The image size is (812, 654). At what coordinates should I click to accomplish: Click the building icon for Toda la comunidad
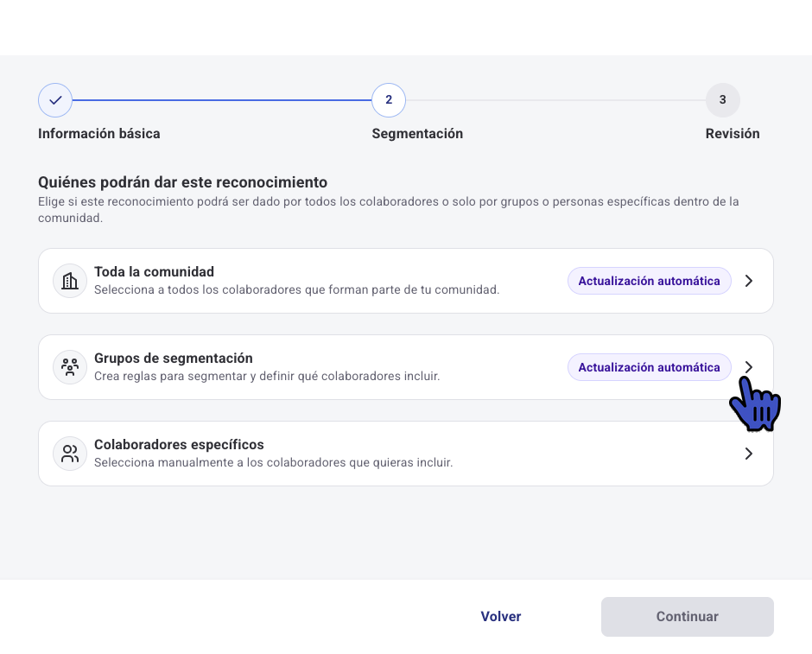pyautogui.click(x=70, y=281)
